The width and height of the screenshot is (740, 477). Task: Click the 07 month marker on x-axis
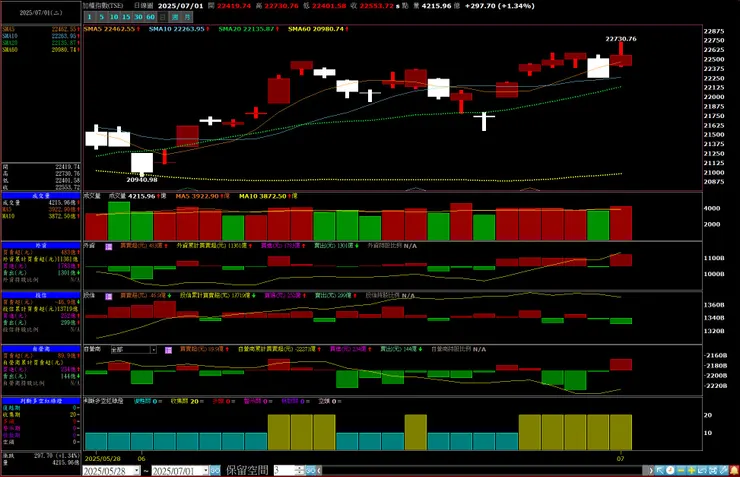coord(620,458)
